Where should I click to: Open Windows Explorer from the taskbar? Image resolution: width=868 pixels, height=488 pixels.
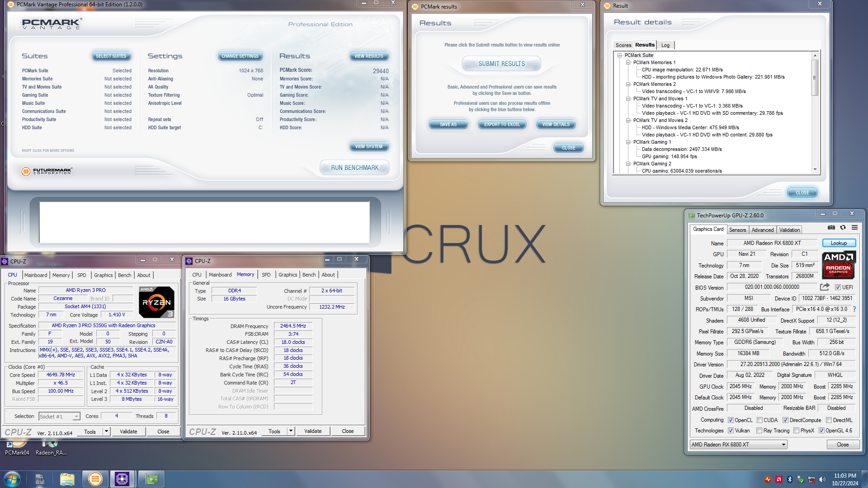(x=67, y=479)
